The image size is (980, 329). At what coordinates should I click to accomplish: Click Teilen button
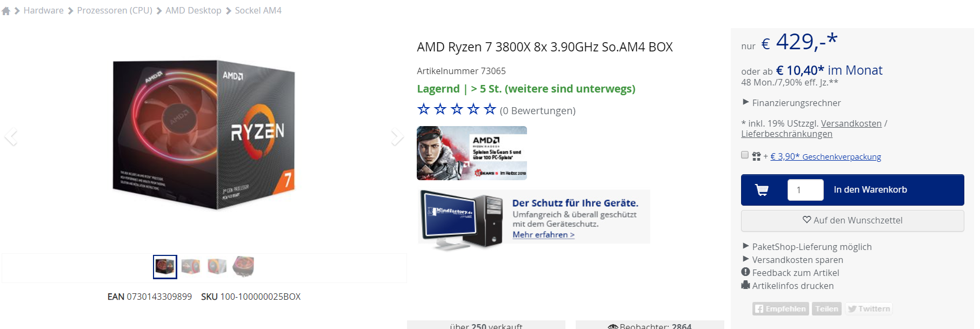coord(827,309)
